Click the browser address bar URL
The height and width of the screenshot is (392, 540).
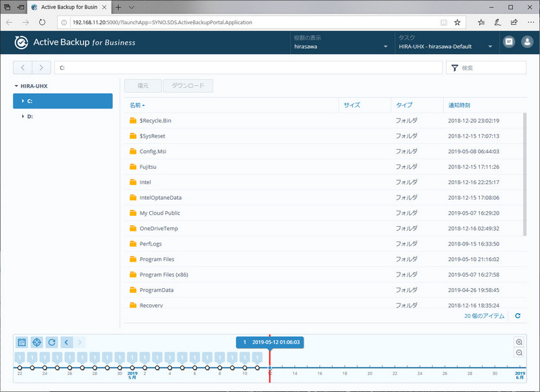[x=162, y=22]
